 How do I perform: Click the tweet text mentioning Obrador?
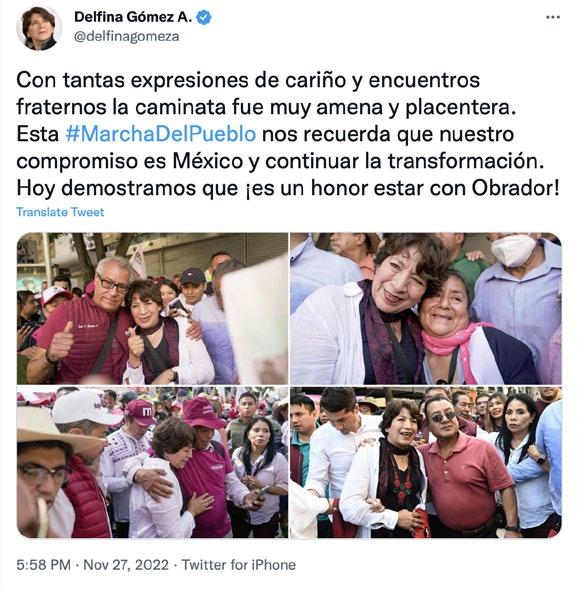pyautogui.click(x=288, y=188)
